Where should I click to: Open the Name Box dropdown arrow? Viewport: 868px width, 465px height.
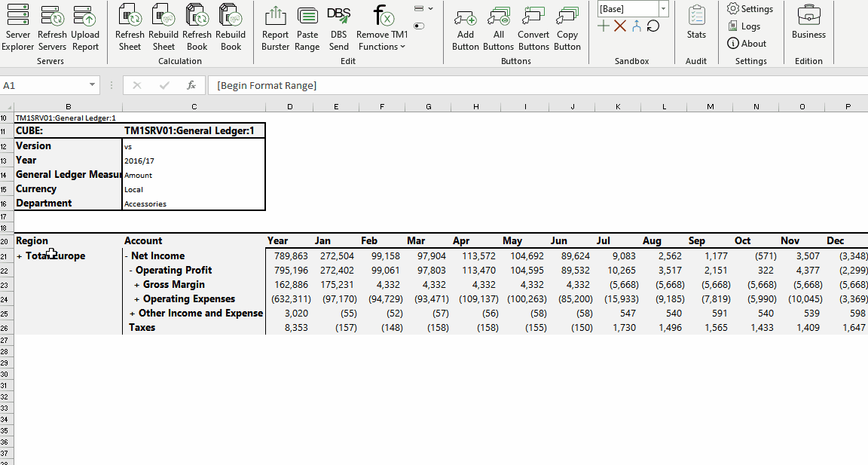click(92, 86)
